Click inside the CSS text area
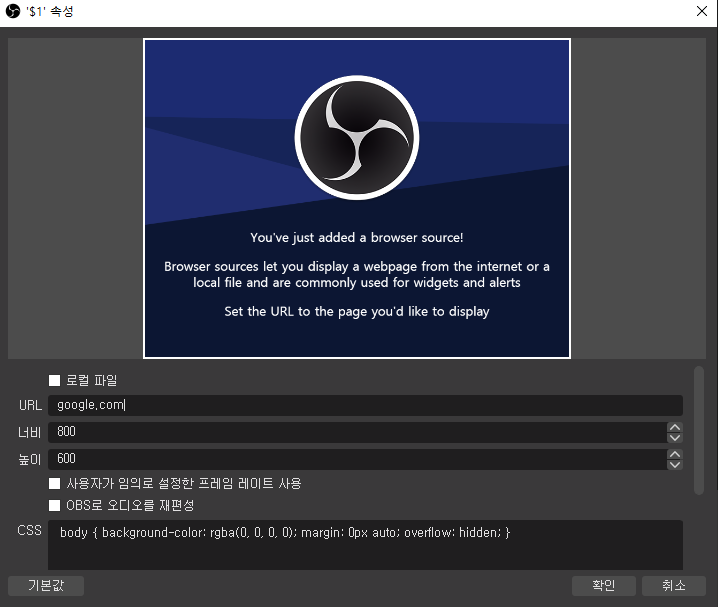The height and width of the screenshot is (607, 718). [x=365, y=545]
